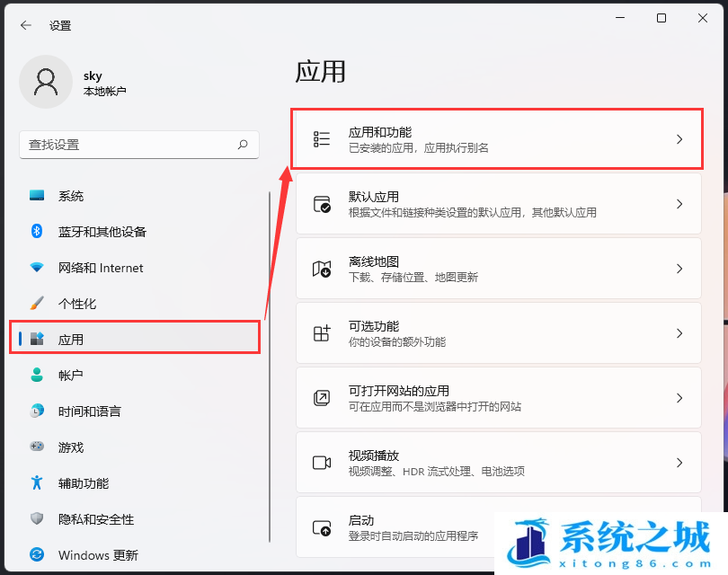Click the description 你的设备的额外功能

coord(397,342)
